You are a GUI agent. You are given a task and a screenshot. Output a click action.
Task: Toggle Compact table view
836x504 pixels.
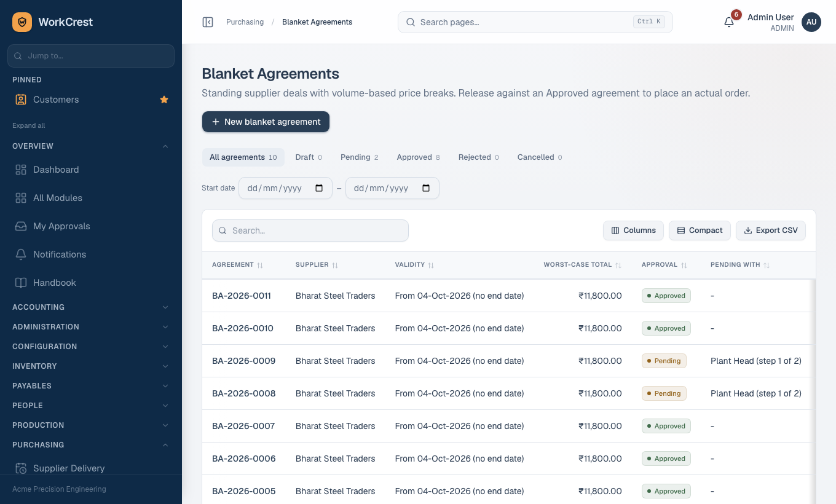[700, 230]
